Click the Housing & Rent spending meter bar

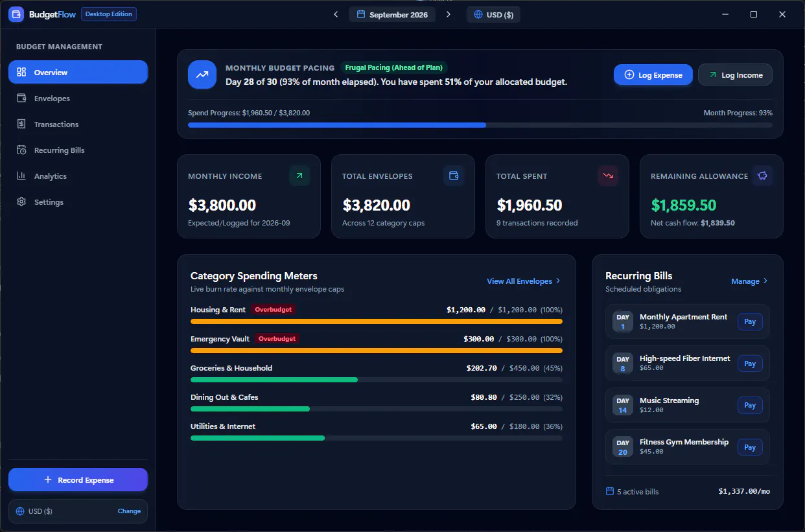point(377,321)
